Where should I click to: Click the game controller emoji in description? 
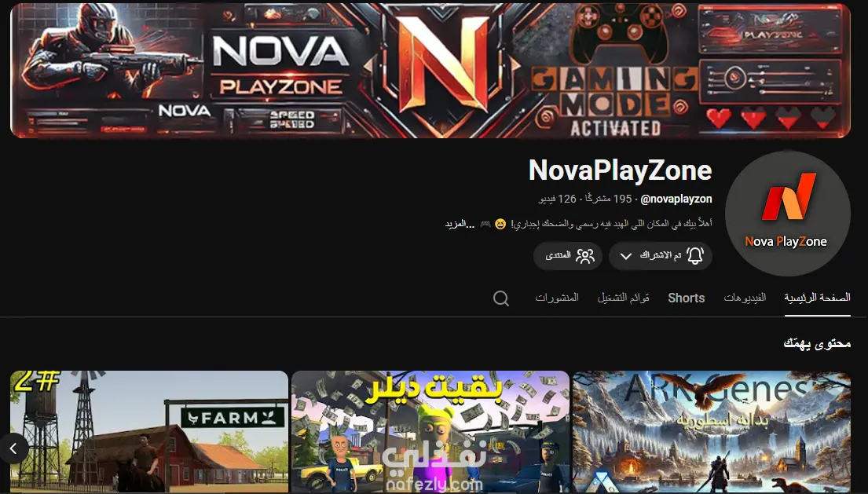point(485,224)
